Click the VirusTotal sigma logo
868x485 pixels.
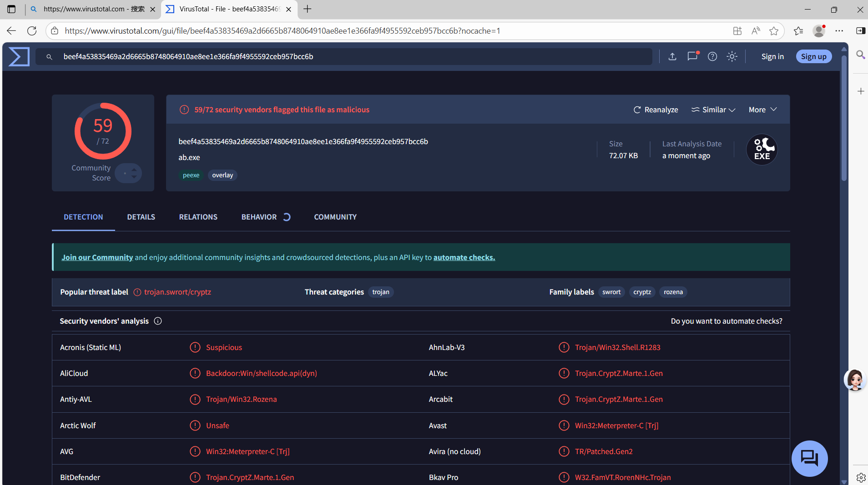(x=19, y=56)
